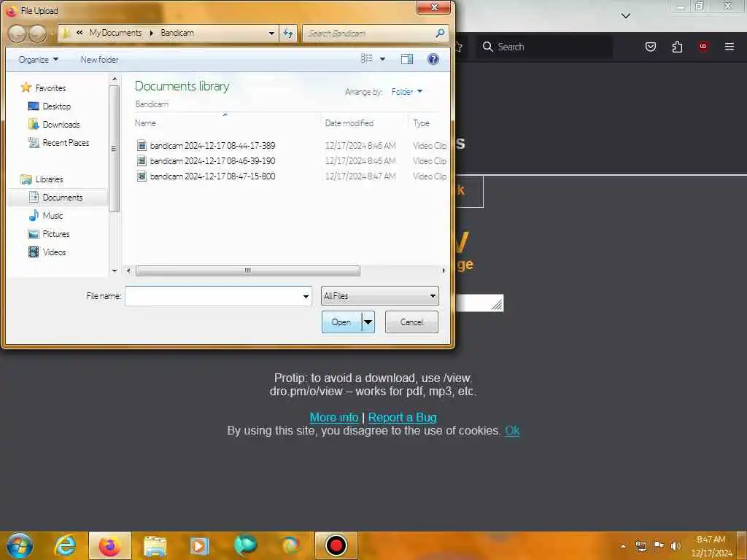
Task: Follow the Report a Bug link
Action: [x=402, y=417]
